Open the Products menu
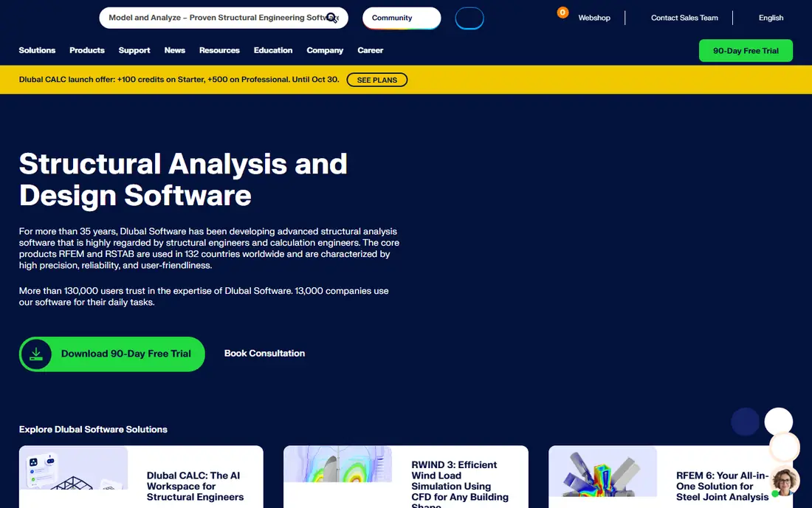The height and width of the screenshot is (508, 812). [87, 50]
